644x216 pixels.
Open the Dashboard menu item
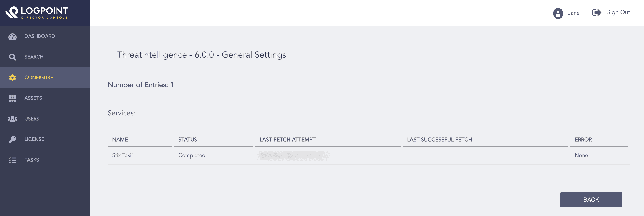point(40,36)
